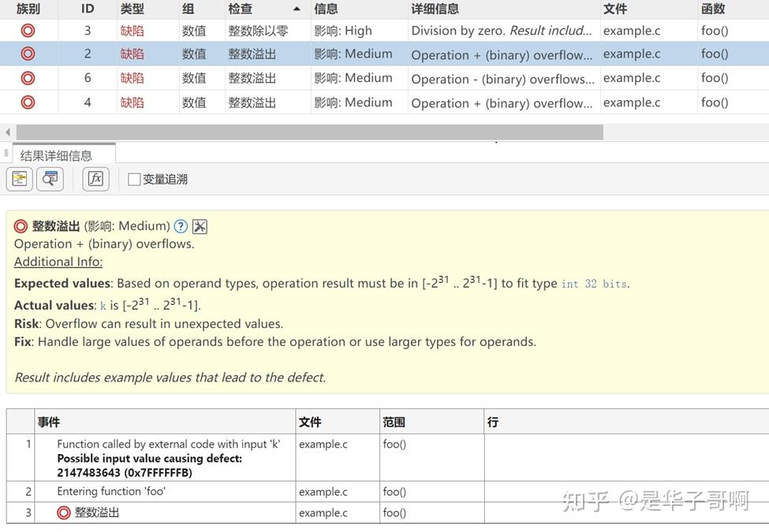The width and height of the screenshot is (769, 532).
Task: Click the fix suggestion tools icon
Action: coord(200,226)
